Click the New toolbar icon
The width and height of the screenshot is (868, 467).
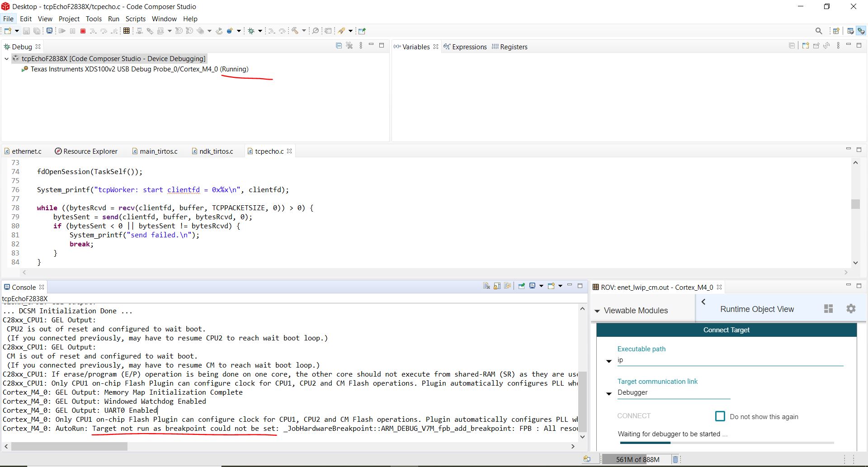click(x=8, y=31)
